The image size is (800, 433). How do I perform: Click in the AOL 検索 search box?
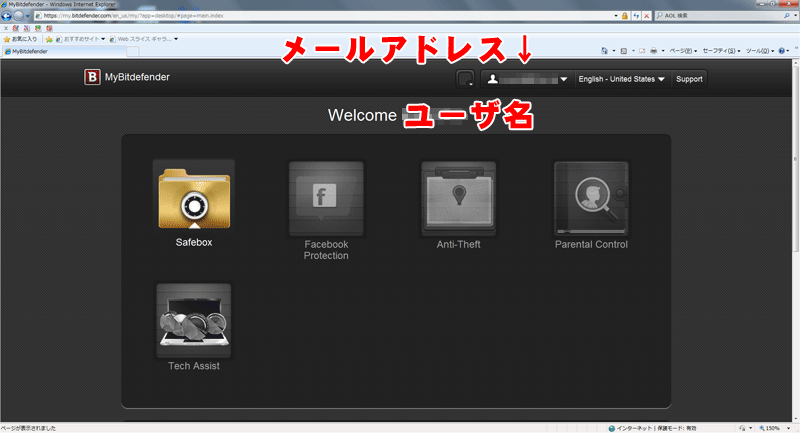point(722,16)
